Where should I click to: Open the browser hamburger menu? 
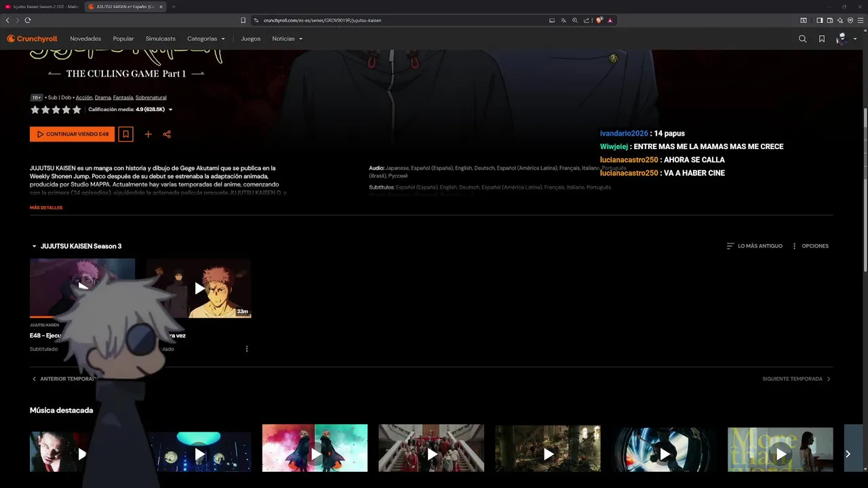coord(861,20)
